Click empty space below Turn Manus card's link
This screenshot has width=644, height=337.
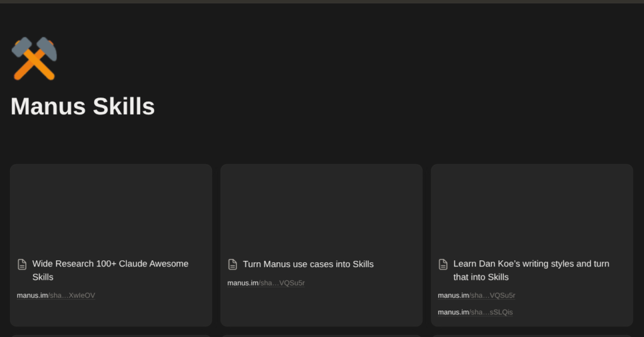point(321,308)
